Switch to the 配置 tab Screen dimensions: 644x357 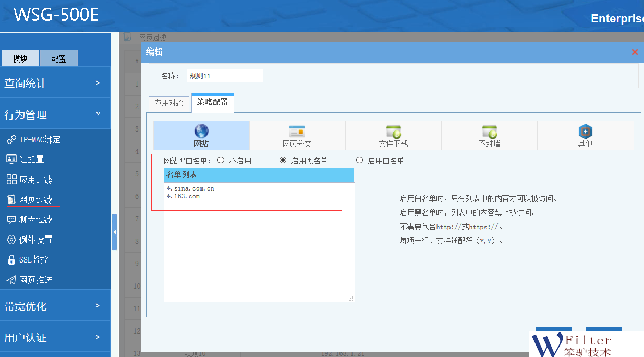pyautogui.click(x=58, y=58)
